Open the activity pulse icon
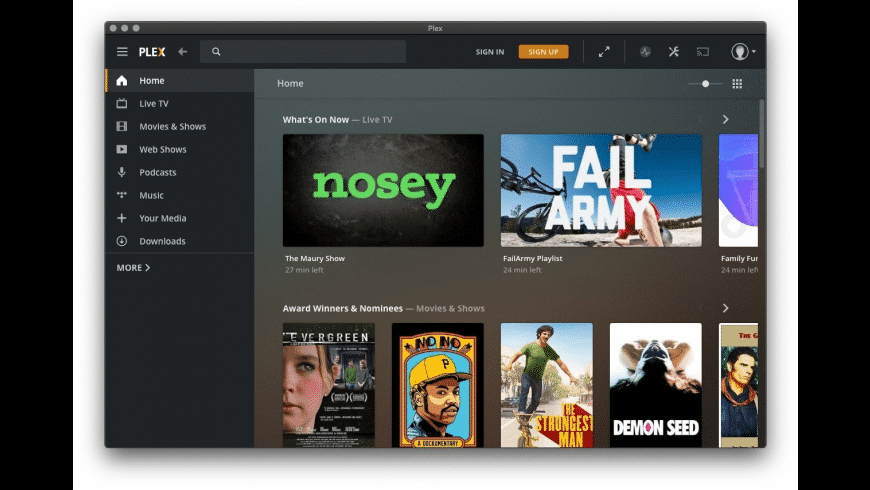This screenshot has height=490, width=870. pyautogui.click(x=645, y=52)
